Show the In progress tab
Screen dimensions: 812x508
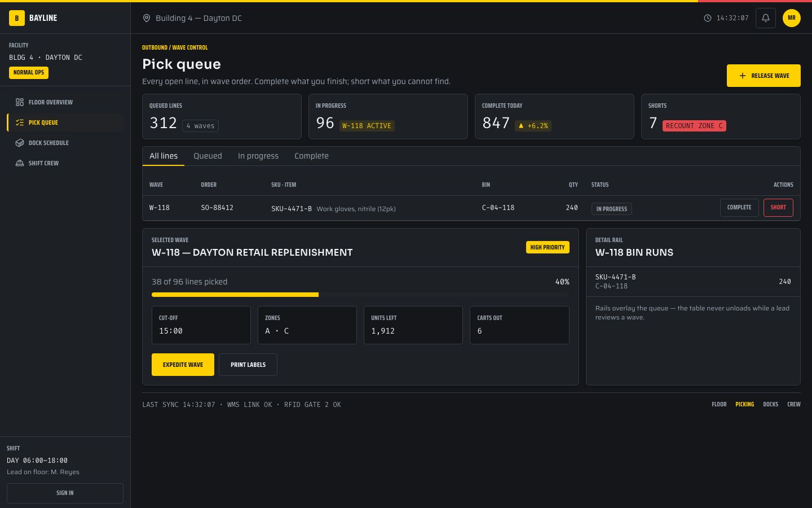coord(258,156)
